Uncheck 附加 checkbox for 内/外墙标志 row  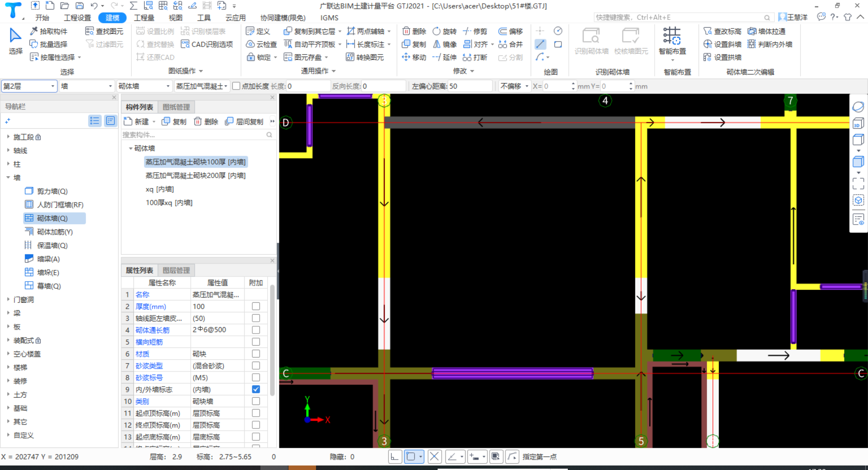pos(256,389)
